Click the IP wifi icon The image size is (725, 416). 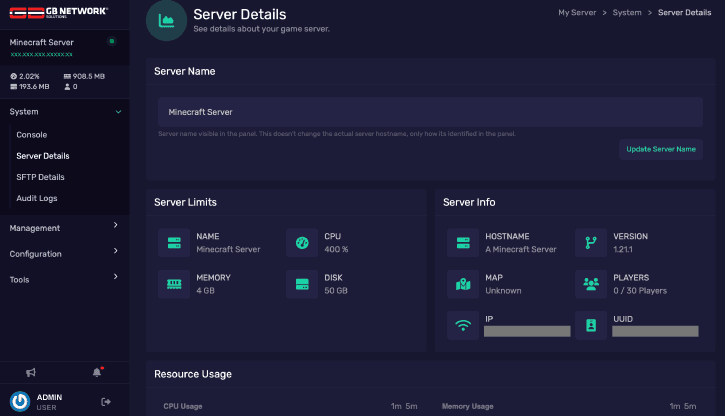462,325
